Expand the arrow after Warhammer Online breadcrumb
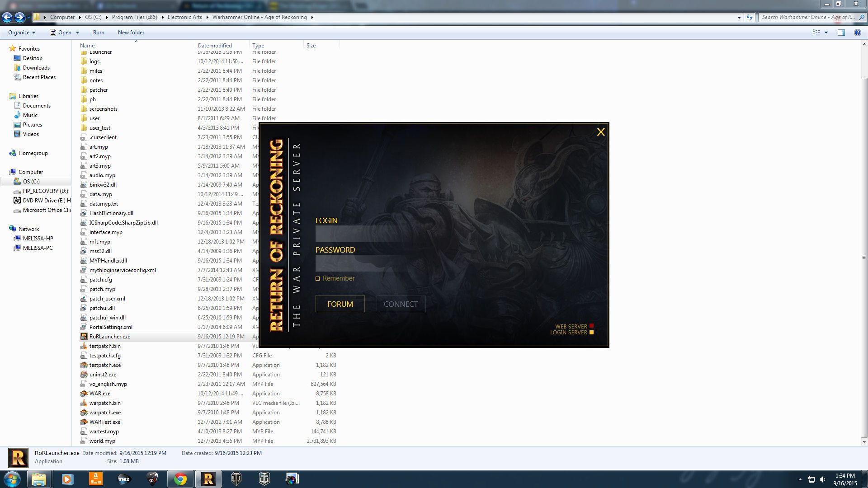Screen dimensions: 868x488 (312, 17)
